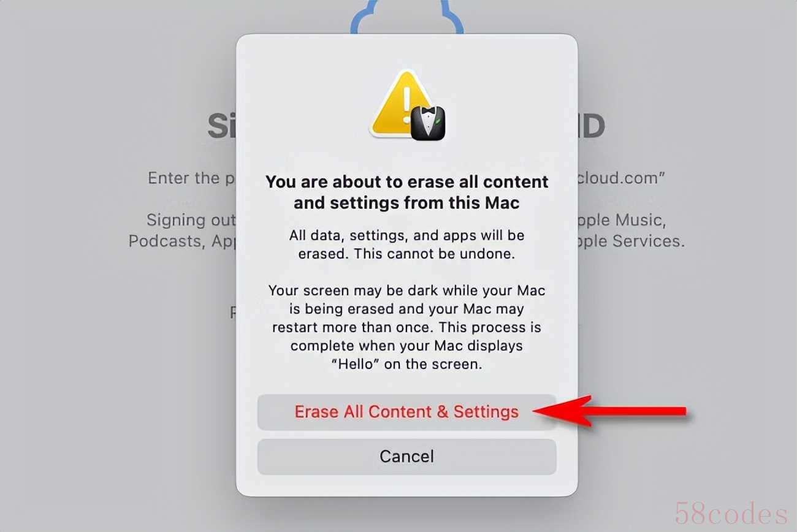Select the bold erase warning heading
The height and width of the screenshot is (532, 797).
(x=406, y=192)
